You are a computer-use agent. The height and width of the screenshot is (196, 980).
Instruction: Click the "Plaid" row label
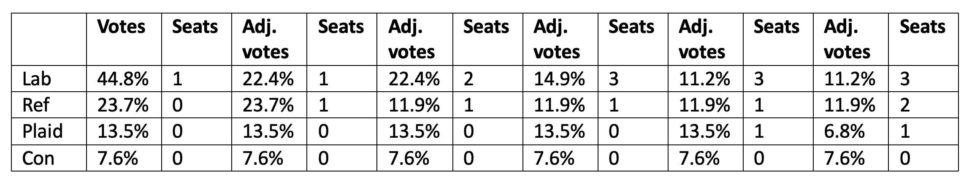point(43,131)
